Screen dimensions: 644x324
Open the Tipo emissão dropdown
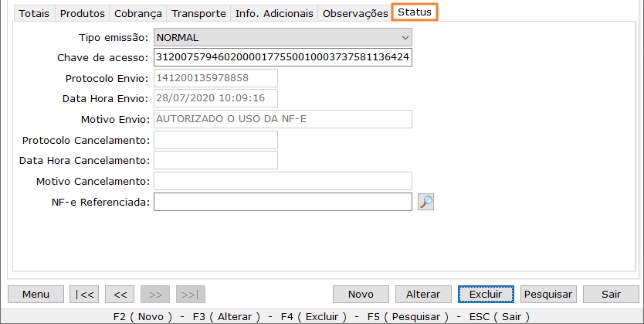(283, 37)
